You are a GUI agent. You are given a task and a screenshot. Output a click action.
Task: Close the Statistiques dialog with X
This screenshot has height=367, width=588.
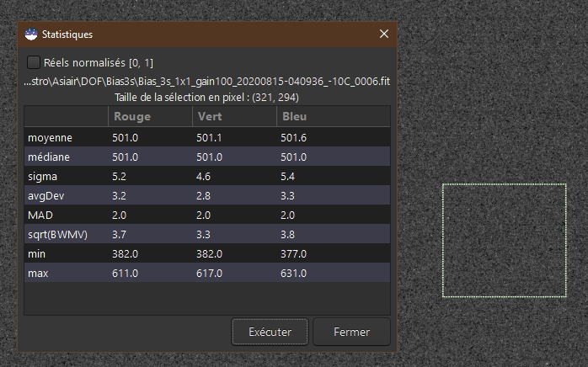(384, 34)
